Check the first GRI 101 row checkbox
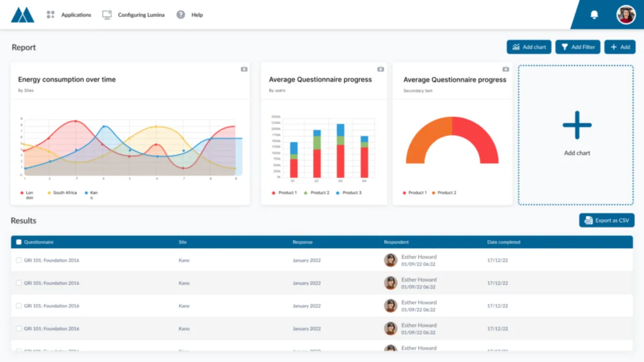The width and height of the screenshot is (644, 362). tap(19, 260)
